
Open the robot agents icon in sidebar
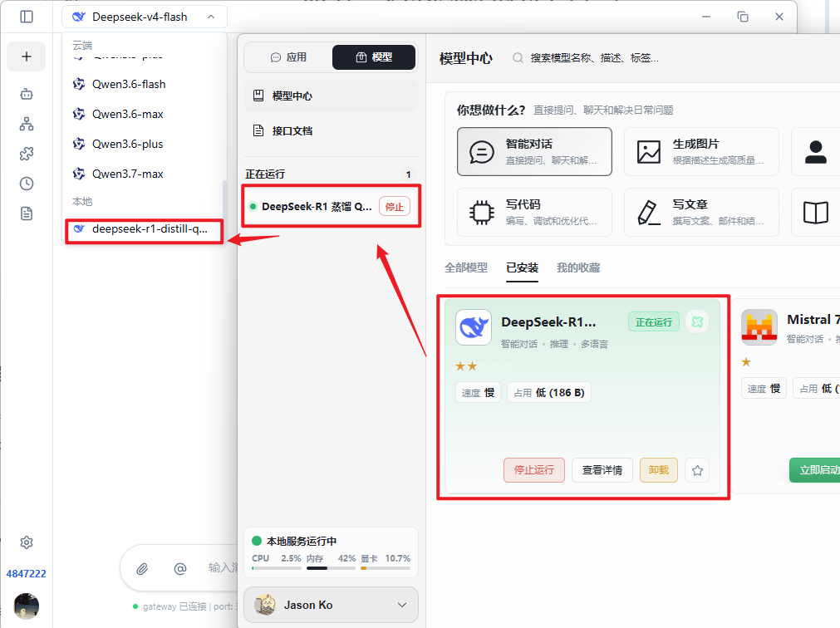click(x=27, y=94)
